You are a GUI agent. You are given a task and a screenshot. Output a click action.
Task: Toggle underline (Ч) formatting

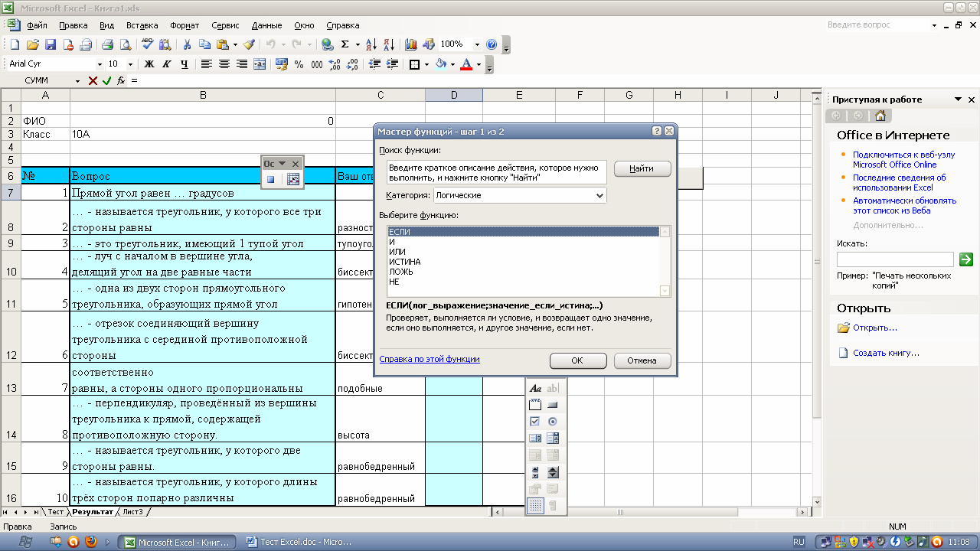[185, 64]
